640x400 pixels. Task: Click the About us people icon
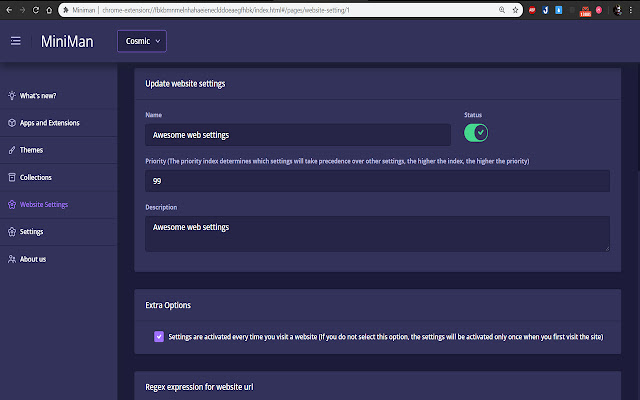point(11,259)
